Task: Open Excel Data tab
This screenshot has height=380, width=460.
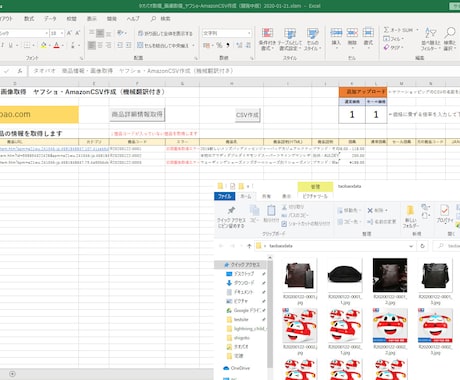Action: pos(50,19)
